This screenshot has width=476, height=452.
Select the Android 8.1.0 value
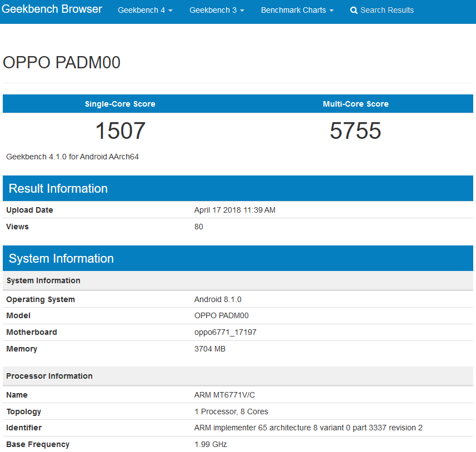pyautogui.click(x=218, y=300)
